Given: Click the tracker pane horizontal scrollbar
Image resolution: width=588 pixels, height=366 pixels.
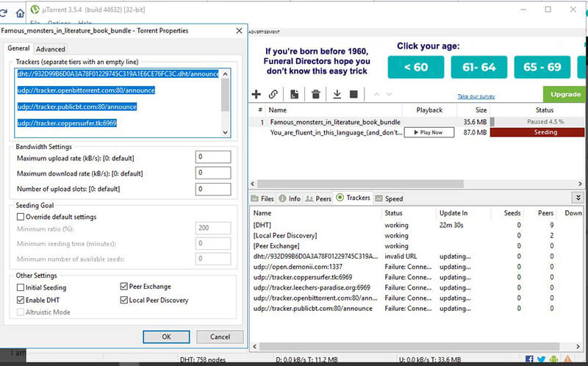Looking at the screenshot, I should [x=409, y=346].
